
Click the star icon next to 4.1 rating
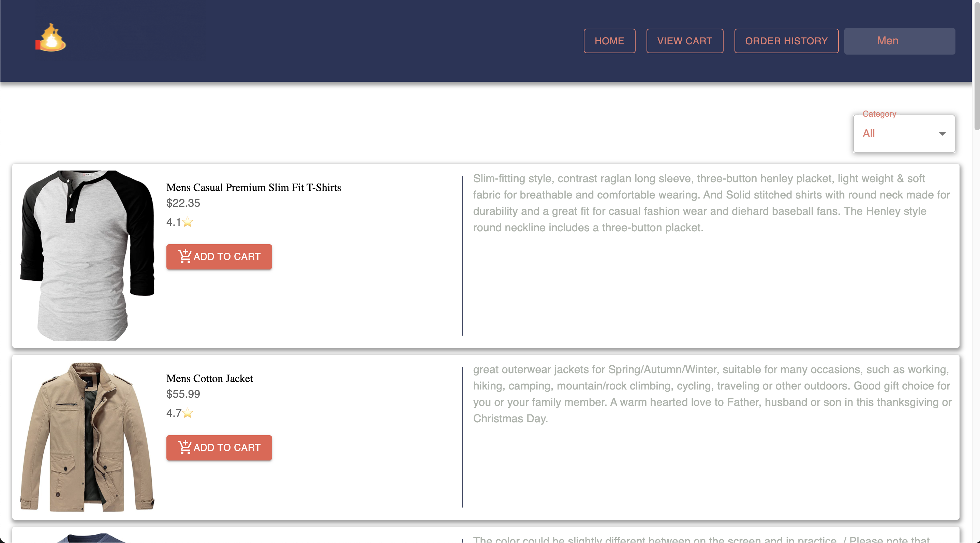pos(188,222)
